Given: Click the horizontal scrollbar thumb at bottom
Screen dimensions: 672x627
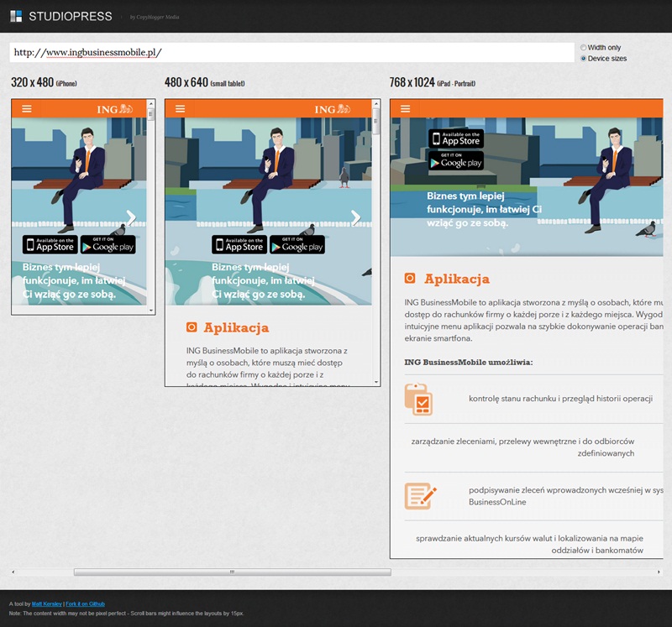Looking at the screenshot, I should pos(232,572).
